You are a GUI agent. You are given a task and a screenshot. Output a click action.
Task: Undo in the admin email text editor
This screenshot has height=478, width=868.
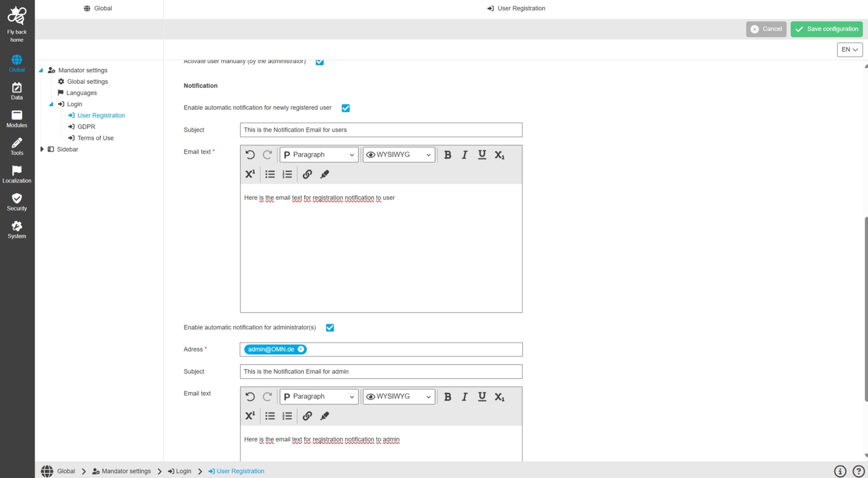pyautogui.click(x=250, y=397)
